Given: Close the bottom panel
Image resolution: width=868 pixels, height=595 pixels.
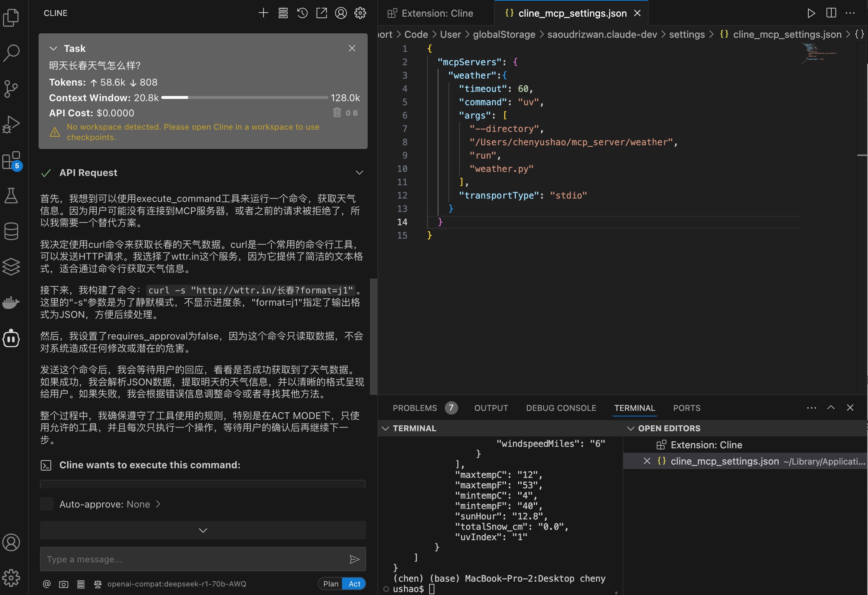Looking at the screenshot, I should tap(850, 408).
